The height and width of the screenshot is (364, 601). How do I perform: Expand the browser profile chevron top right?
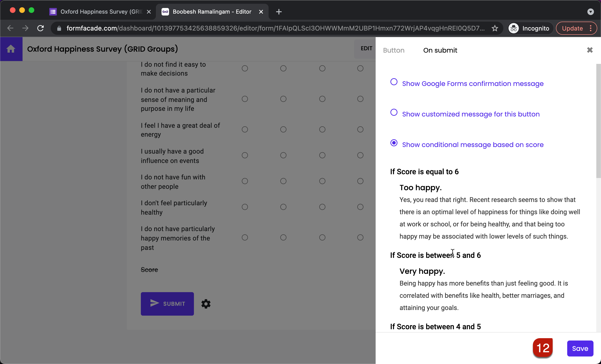(x=591, y=12)
